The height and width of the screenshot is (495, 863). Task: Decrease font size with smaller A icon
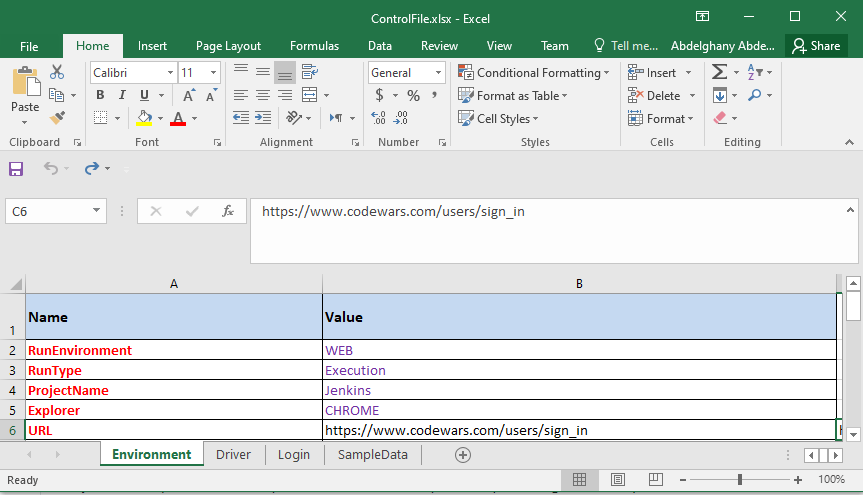pos(211,95)
